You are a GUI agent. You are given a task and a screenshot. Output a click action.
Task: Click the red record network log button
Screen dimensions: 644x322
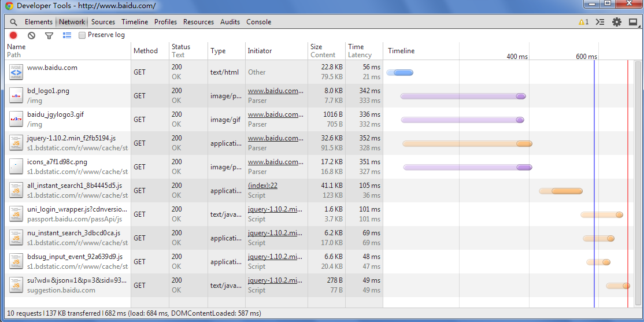click(13, 35)
